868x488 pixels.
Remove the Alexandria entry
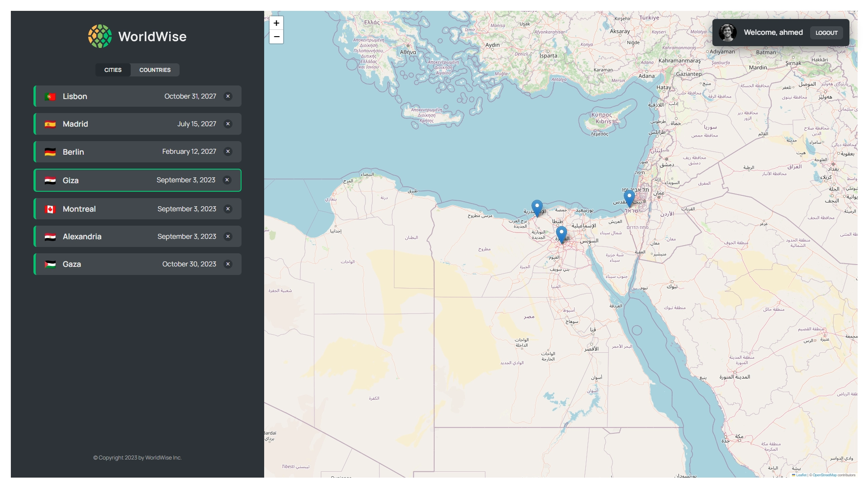pyautogui.click(x=228, y=237)
